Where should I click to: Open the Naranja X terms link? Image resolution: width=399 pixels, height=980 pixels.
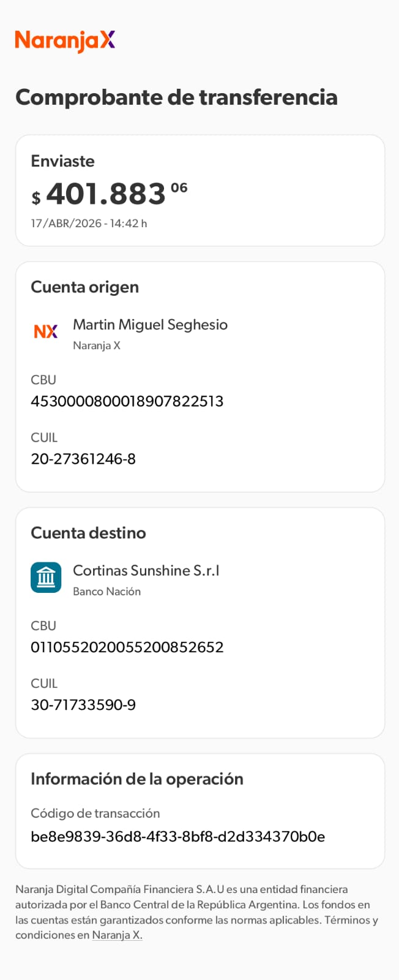point(117,935)
